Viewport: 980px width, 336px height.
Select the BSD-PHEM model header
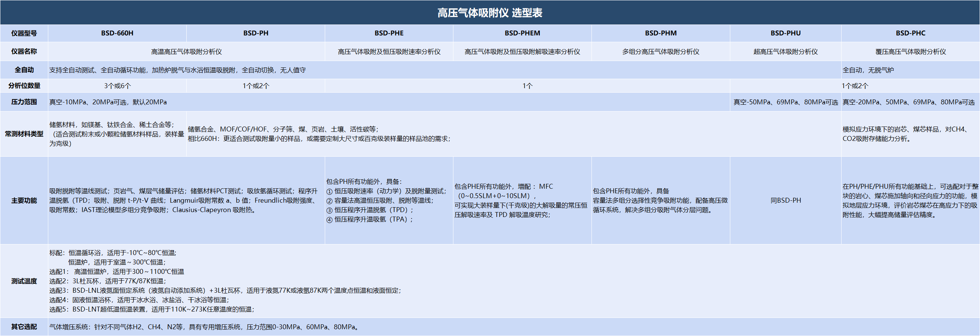[x=522, y=33]
